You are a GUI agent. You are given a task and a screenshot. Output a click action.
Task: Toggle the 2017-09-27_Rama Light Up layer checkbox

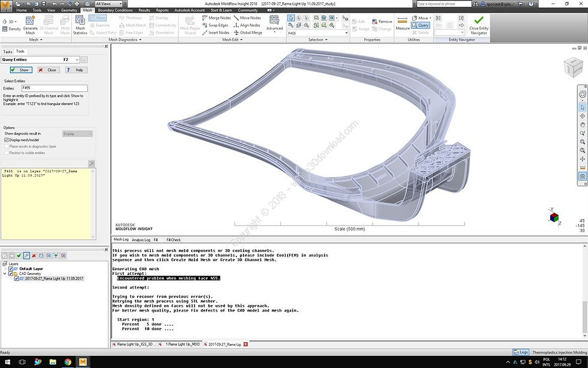pos(17,279)
